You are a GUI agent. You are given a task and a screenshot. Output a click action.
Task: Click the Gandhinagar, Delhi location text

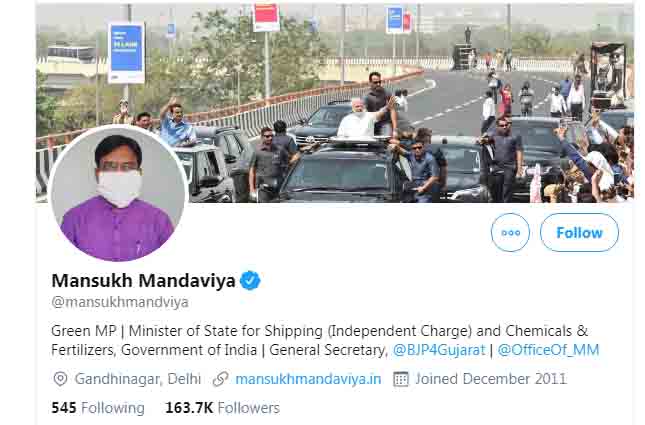pos(138,379)
